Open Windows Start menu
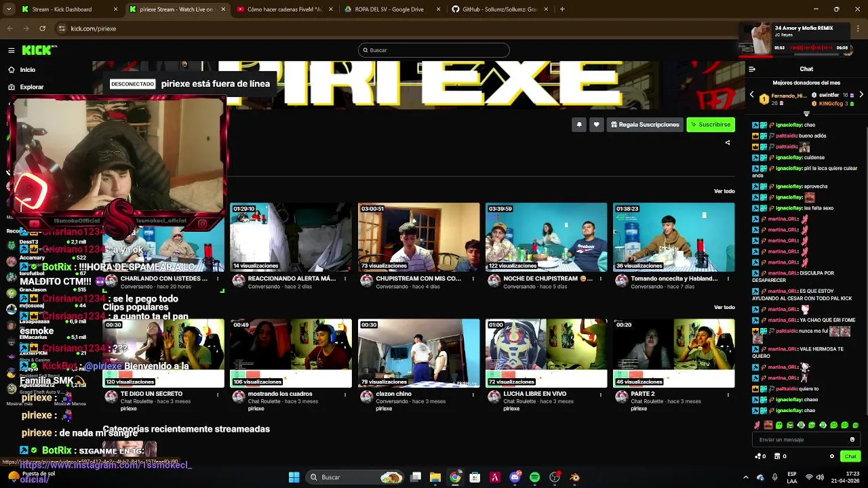Viewport: 868px width, 488px height. pyautogui.click(x=294, y=477)
